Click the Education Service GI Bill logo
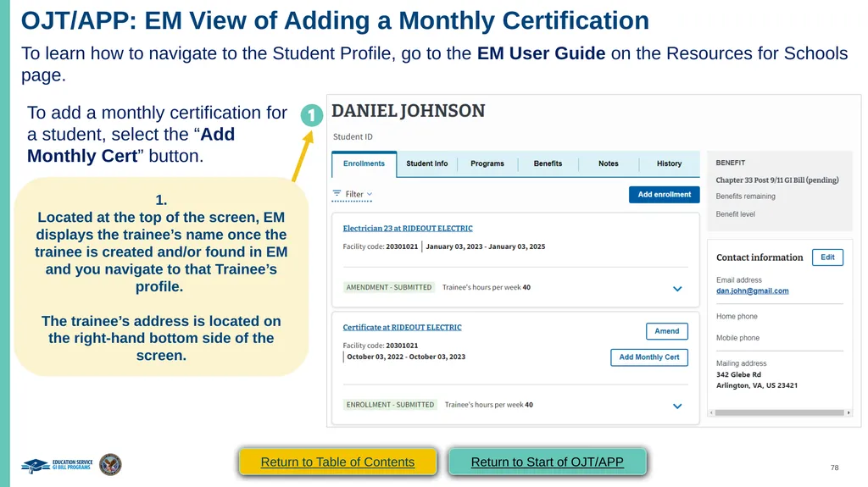Image resolution: width=868 pixels, height=487 pixels. (57, 466)
